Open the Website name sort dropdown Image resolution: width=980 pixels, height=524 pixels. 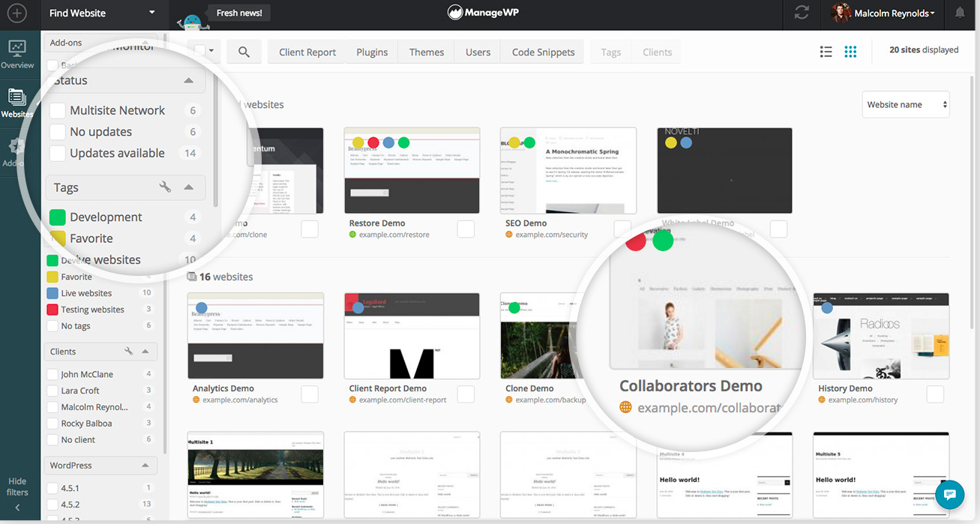click(x=906, y=105)
